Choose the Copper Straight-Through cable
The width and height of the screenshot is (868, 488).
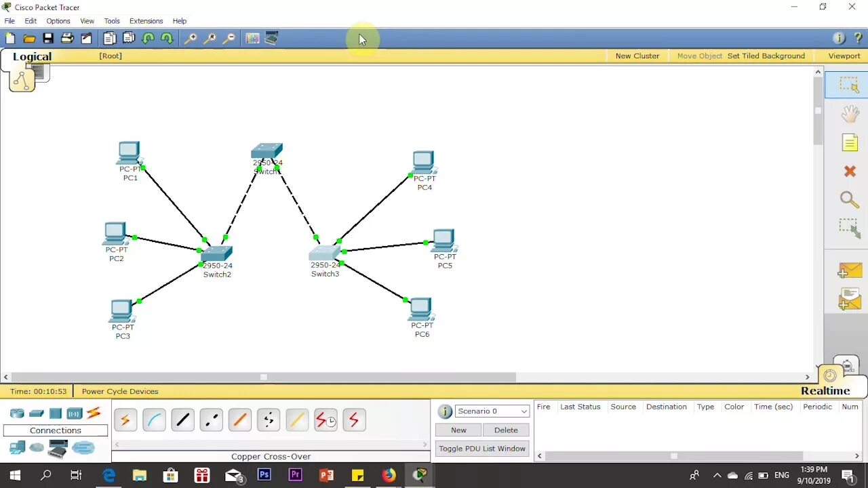(x=182, y=420)
